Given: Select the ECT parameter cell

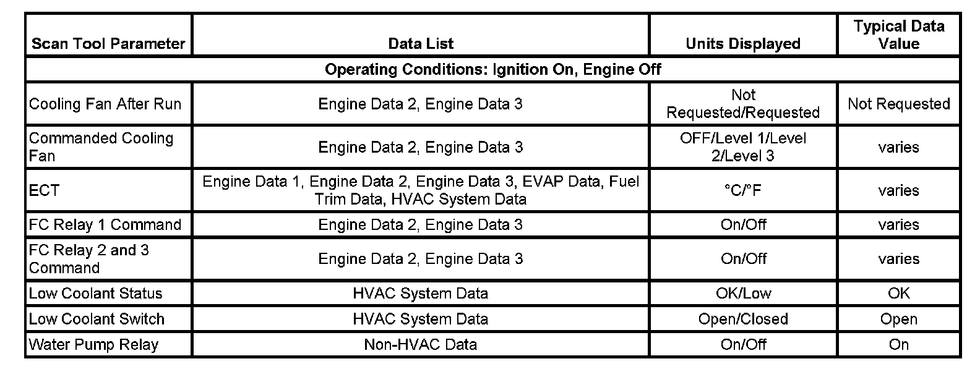Looking at the screenshot, I should (x=45, y=190).
